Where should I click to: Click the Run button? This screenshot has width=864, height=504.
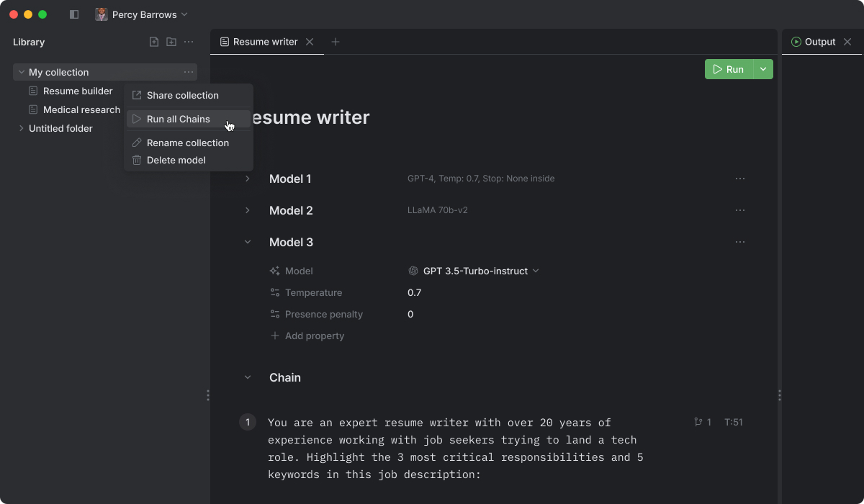pyautogui.click(x=729, y=69)
